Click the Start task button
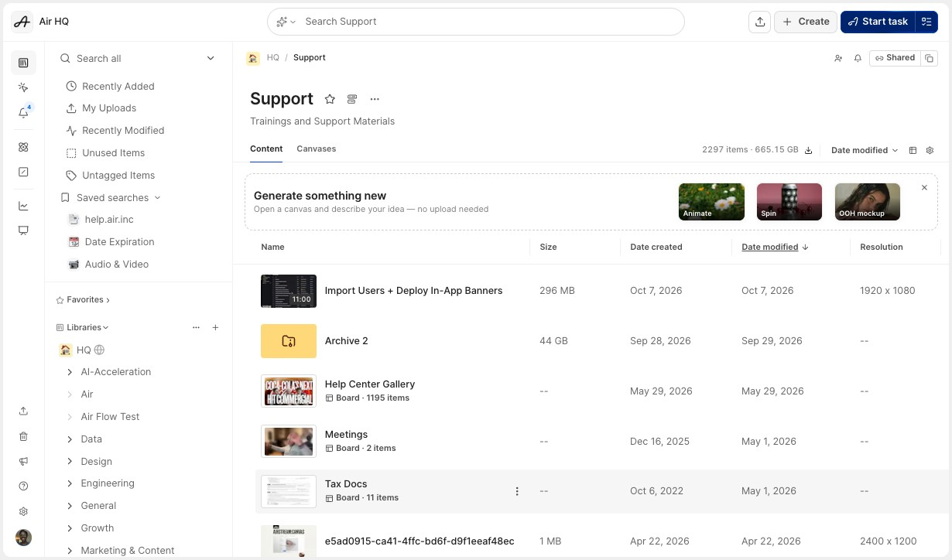 tap(878, 22)
